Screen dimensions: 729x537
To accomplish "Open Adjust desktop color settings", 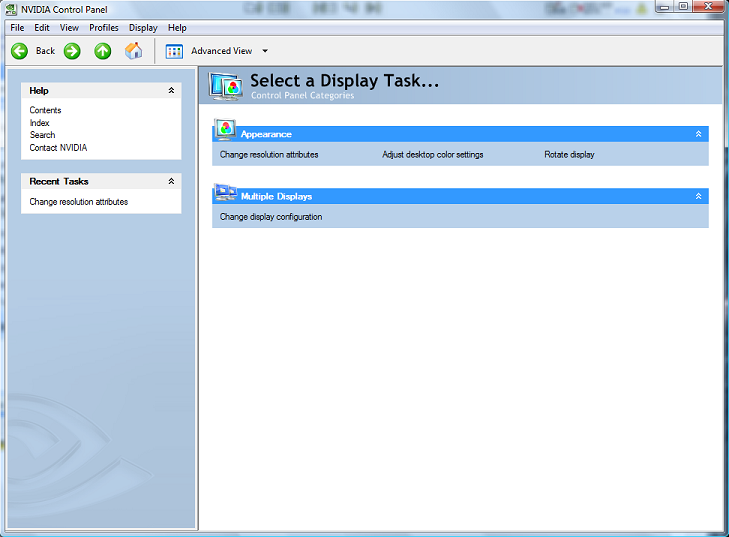I will coord(432,155).
